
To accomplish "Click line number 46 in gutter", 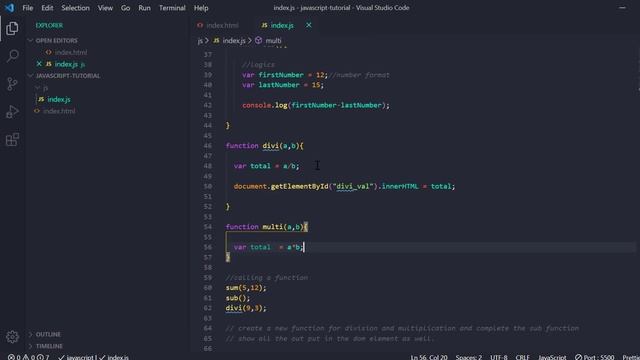I will [x=208, y=146].
